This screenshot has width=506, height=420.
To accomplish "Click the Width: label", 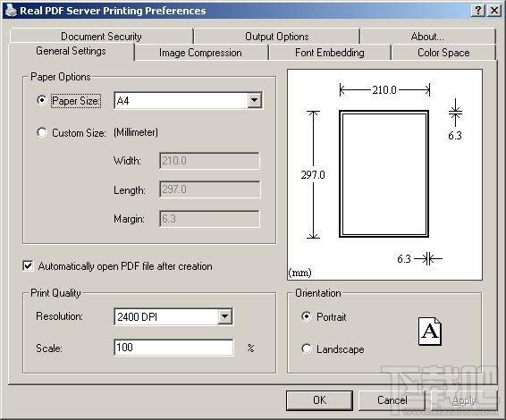I will click(127, 161).
